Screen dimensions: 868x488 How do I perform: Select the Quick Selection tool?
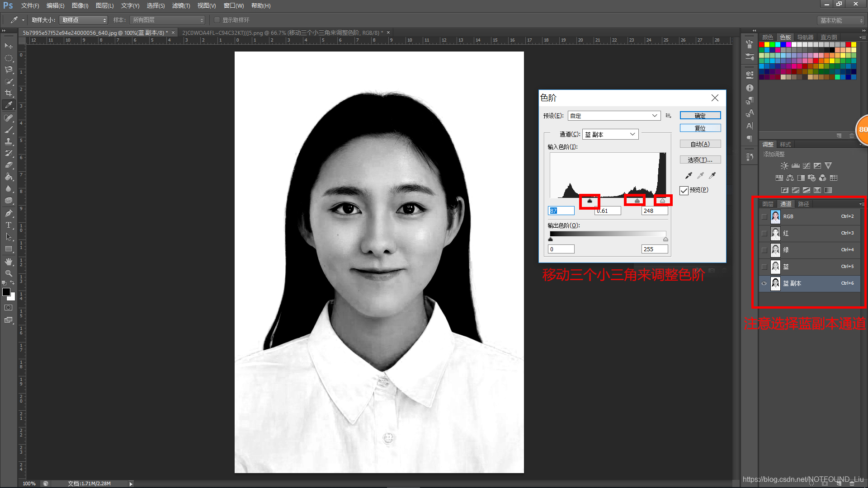pyautogui.click(x=9, y=81)
